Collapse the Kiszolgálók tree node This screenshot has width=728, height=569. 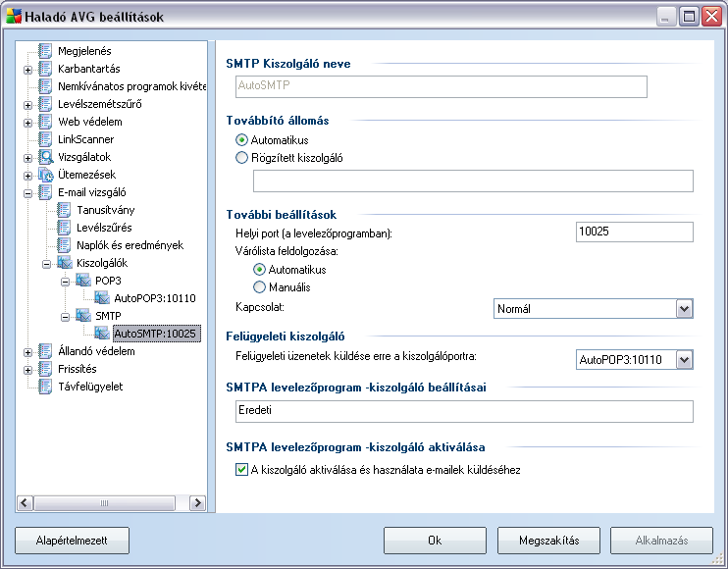pos(46,264)
